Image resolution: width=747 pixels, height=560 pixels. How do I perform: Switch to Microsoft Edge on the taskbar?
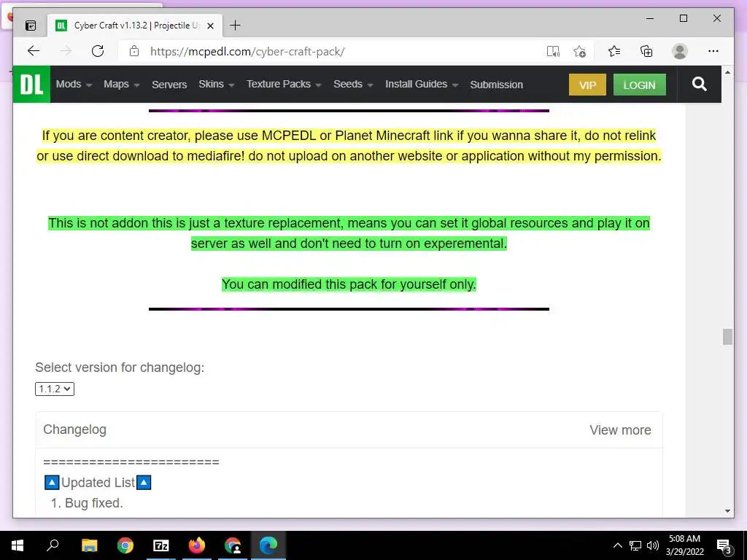pos(268,545)
